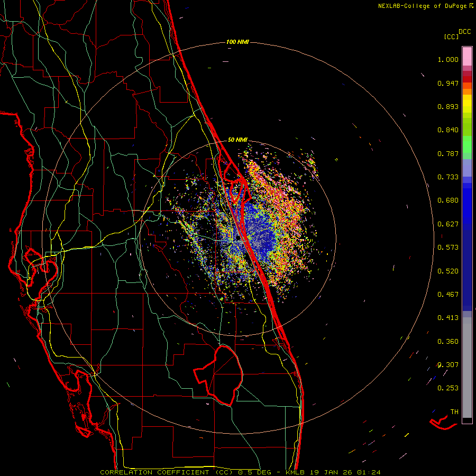Screen dimensions: 476x476
Task: Pick the orange swatch on the color bar
Action: tap(467, 91)
